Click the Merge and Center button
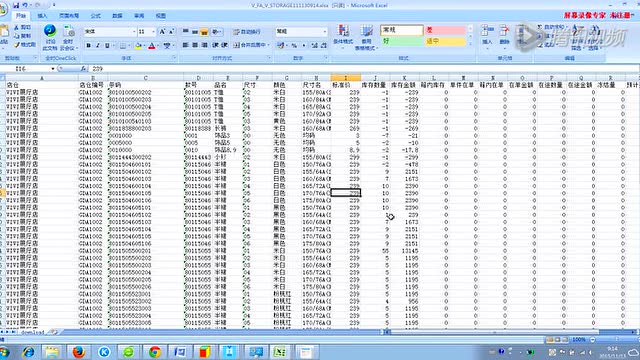This screenshot has width=640, height=360. pyautogui.click(x=251, y=45)
